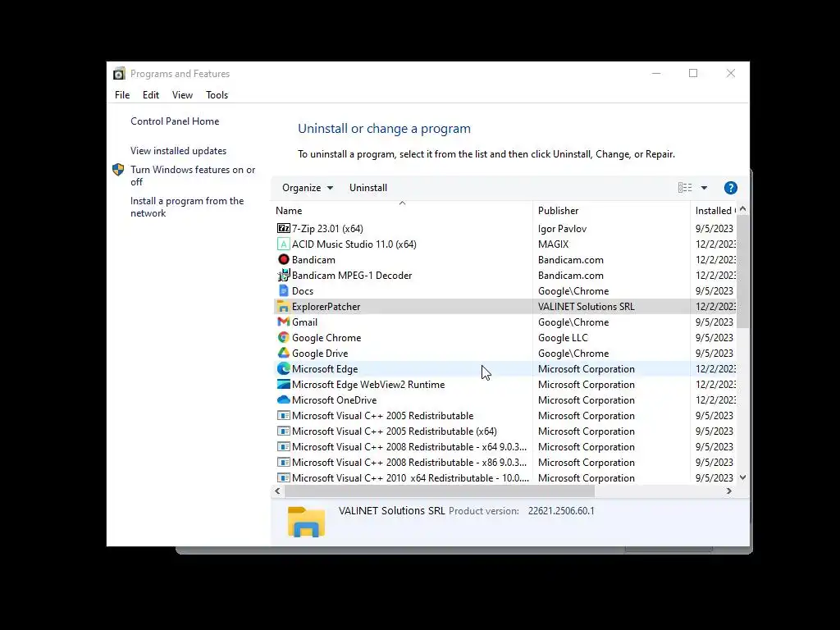This screenshot has height=630, width=840.
Task: Click the 7-Zip program icon
Action: click(283, 228)
